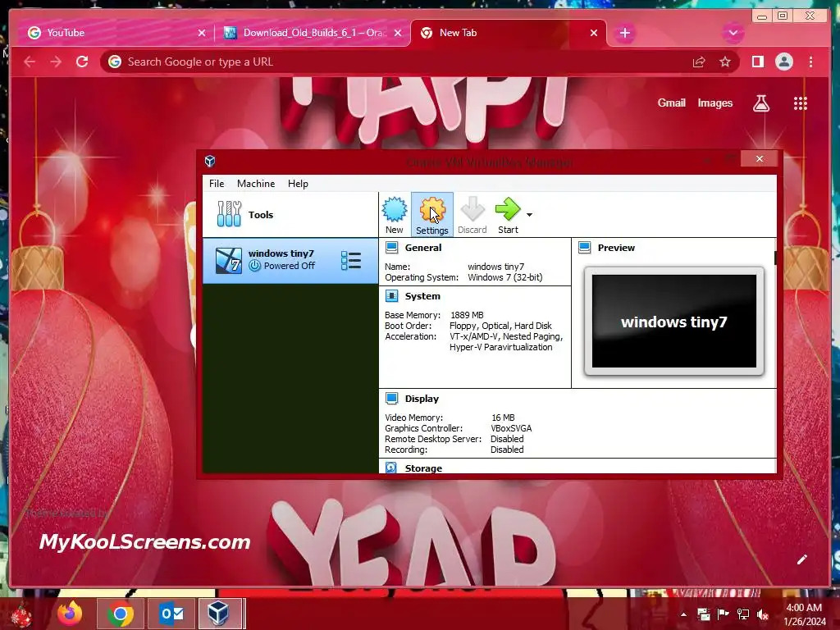The height and width of the screenshot is (630, 840).
Task: Click the Customize Chrome pencil icon
Action: (x=802, y=559)
